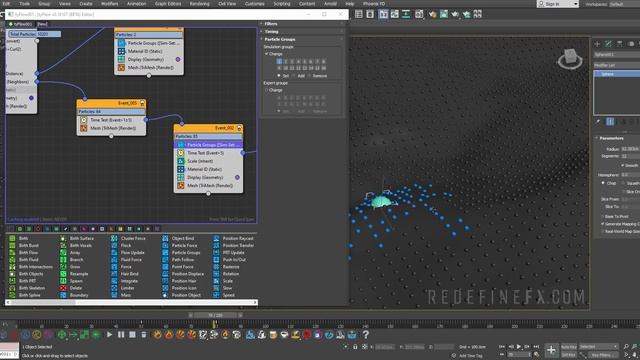
Task: Open the Selected key filter dropdown
Action: [599, 347]
